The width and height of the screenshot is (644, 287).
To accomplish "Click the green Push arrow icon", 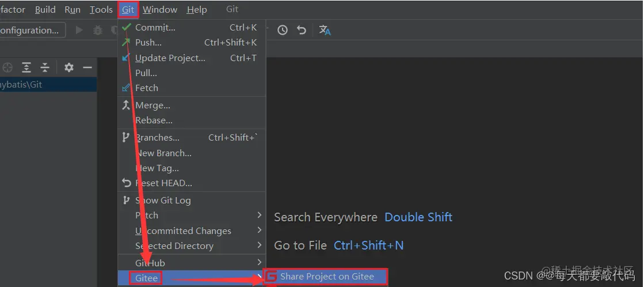I will click(x=127, y=42).
